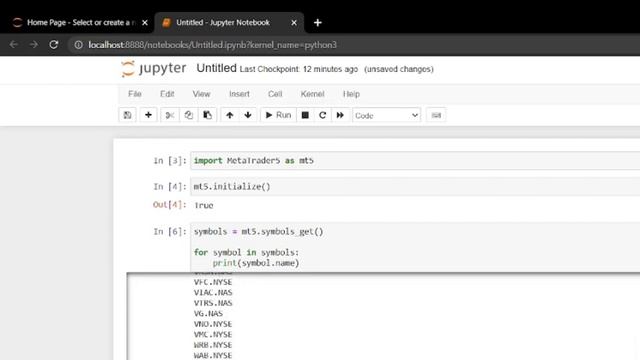The image size is (640, 360).
Task: Close the Untitled Jupyter Notebook tab
Action: (x=294, y=23)
